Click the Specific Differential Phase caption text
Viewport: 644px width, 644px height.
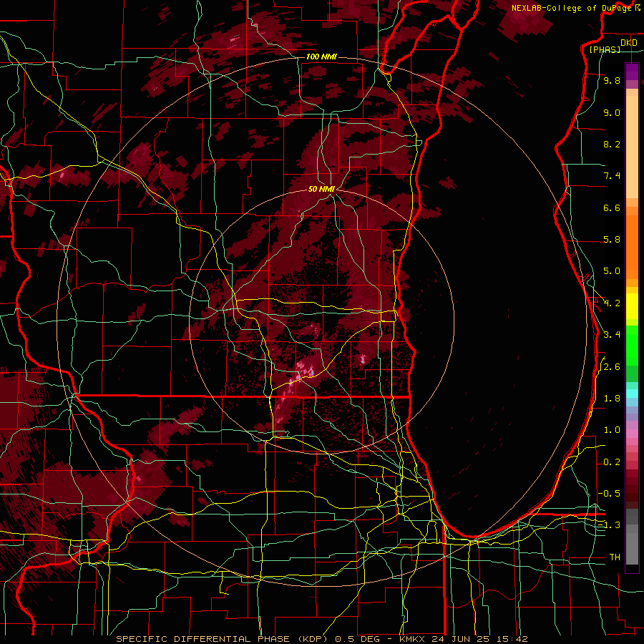point(321,639)
